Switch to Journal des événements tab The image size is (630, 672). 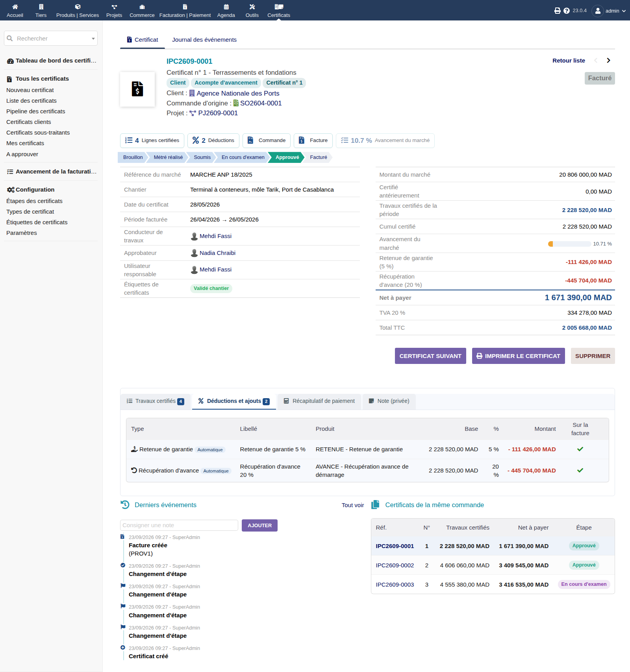(x=204, y=40)
